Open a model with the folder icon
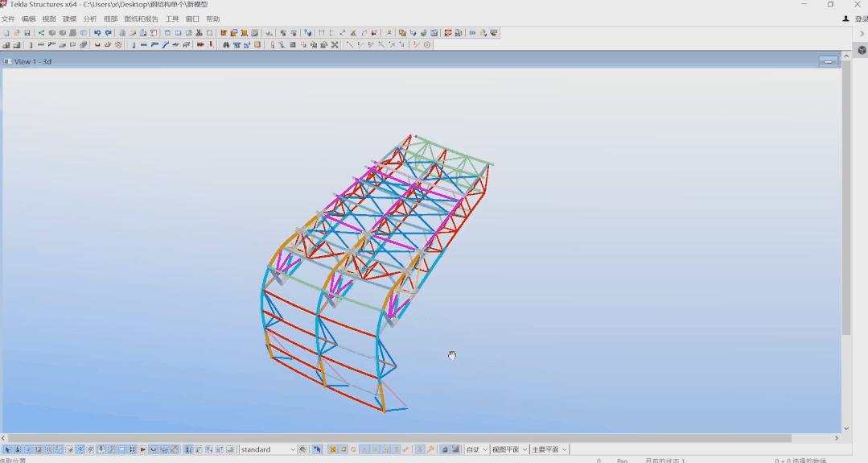The height and width of the screenshot is (463, 868). click(17, 33)
